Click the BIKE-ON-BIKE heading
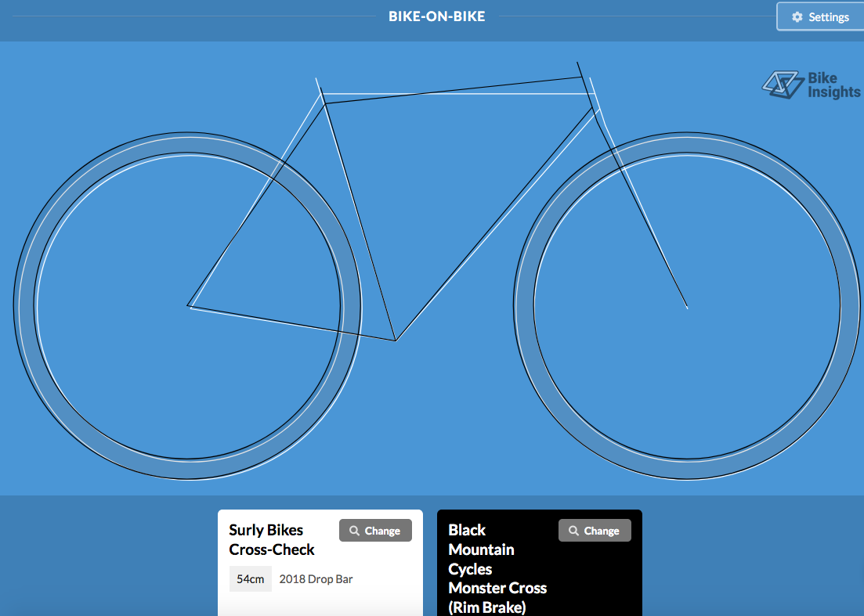Screen dimensions: 864x616 coord(437,16)
